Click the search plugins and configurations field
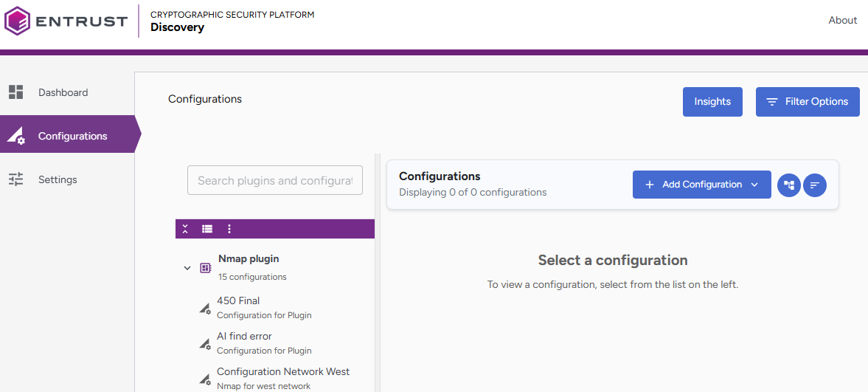Viewport: 868px width, 392px height. click(x=274, y=181)
